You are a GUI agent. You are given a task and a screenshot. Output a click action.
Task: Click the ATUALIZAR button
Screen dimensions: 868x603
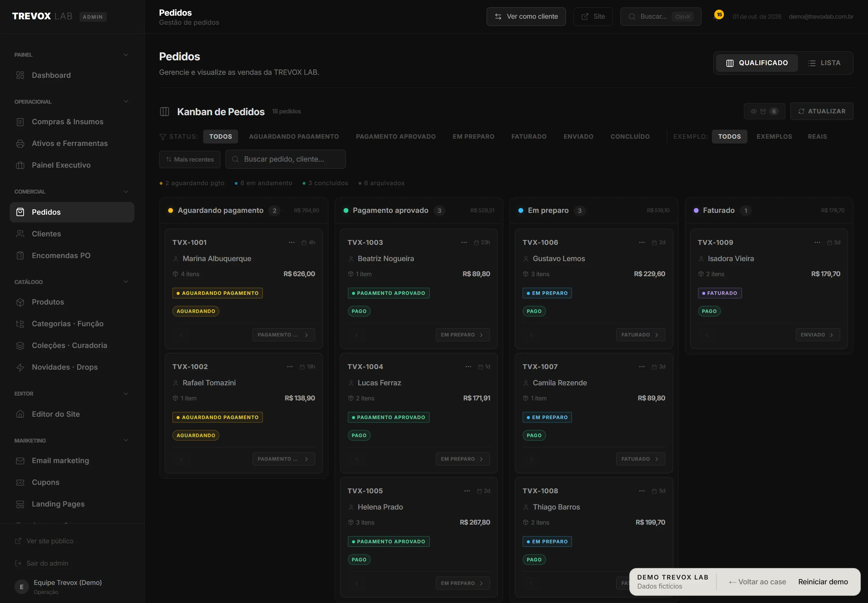point(821,112)
